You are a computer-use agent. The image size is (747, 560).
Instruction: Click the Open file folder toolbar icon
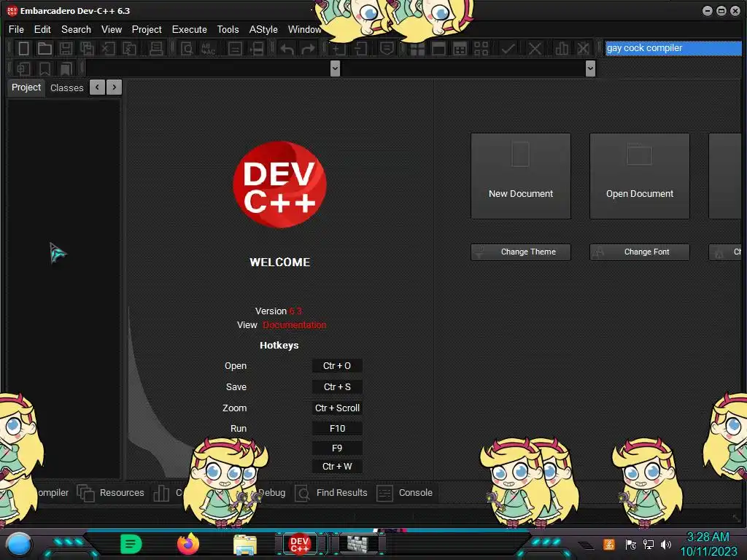44,49
